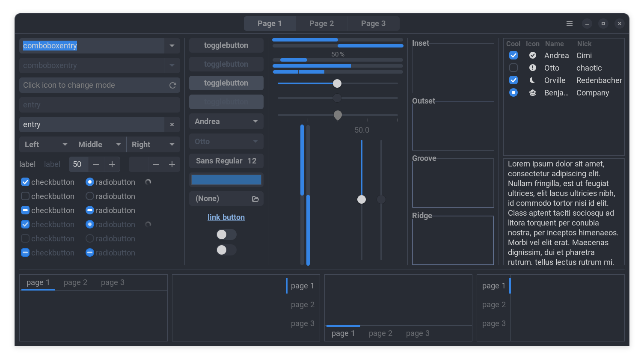
Task: Switch to the Page 2 tab
Action: coord(322,24)
